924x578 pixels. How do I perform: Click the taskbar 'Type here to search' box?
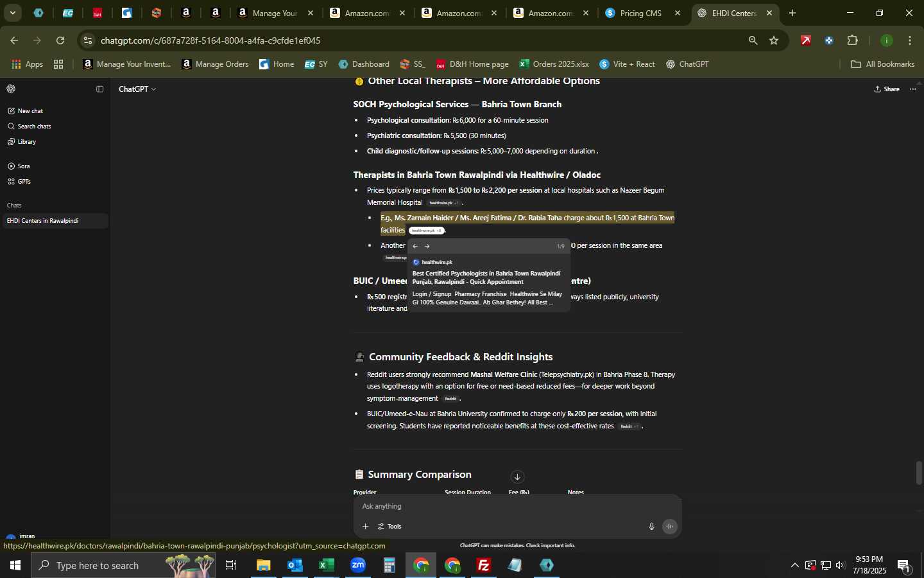tap(123, 565)
